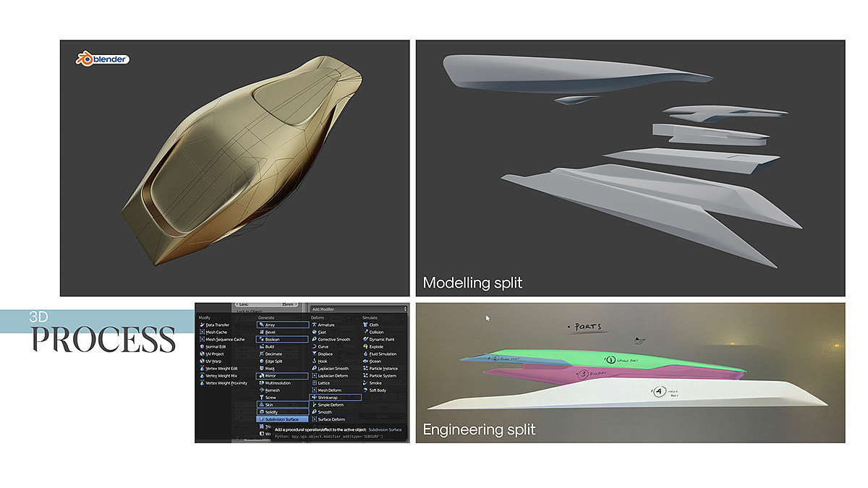Choose the Shrinkwrap modifier

(334, 397)
